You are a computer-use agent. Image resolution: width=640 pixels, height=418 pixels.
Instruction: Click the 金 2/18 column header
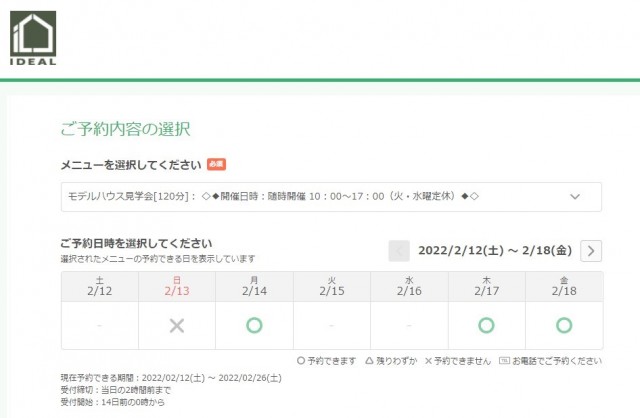click(564, 286)
